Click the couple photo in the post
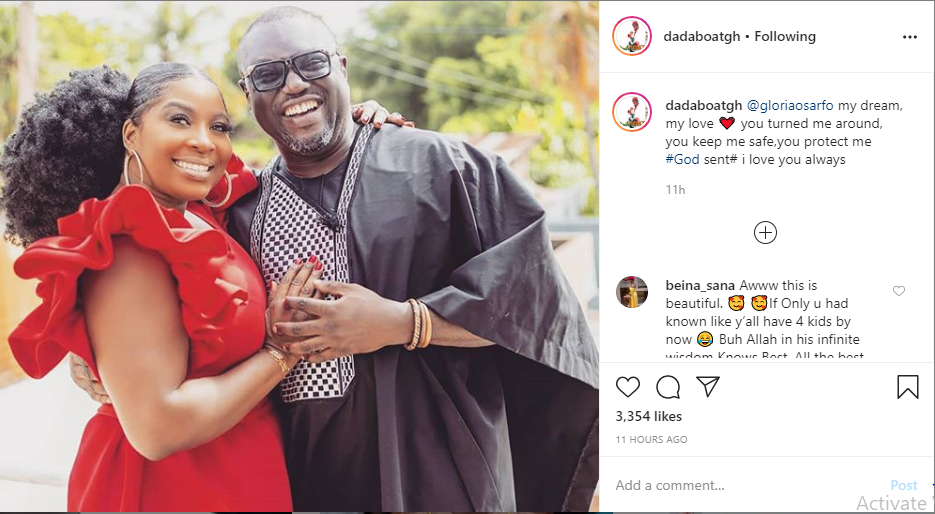The height and width of the screenshot is (514, 935). 299,257
